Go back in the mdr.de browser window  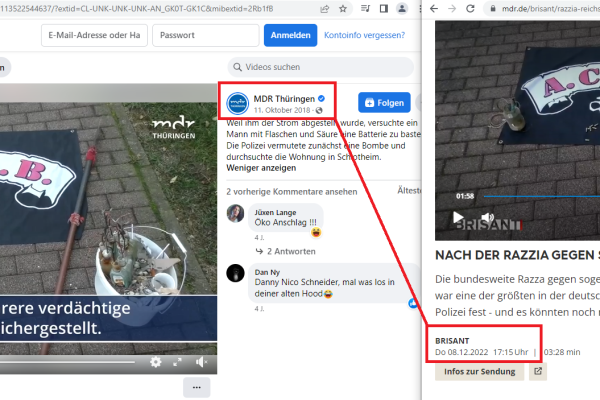click(x=434, y=8)
